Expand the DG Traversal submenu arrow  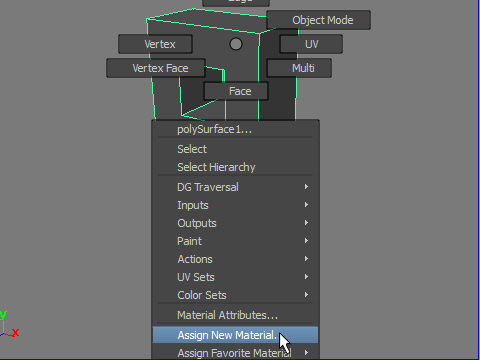306,187
